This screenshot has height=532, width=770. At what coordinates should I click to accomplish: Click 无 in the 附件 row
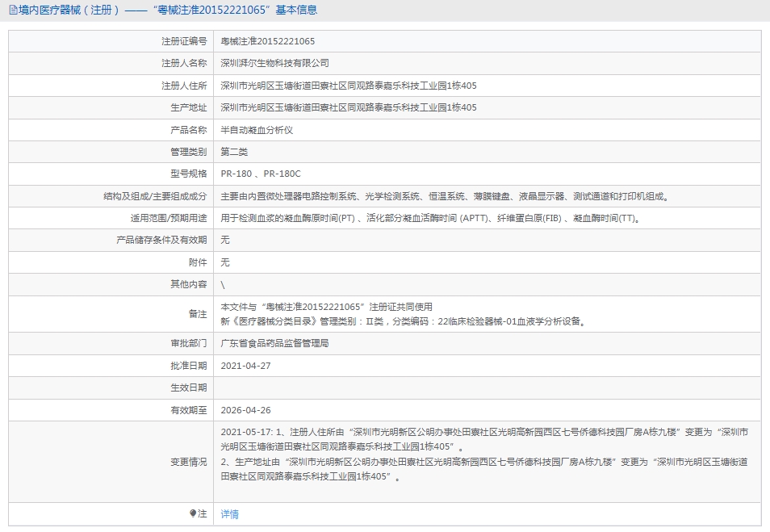click(225, 262)
